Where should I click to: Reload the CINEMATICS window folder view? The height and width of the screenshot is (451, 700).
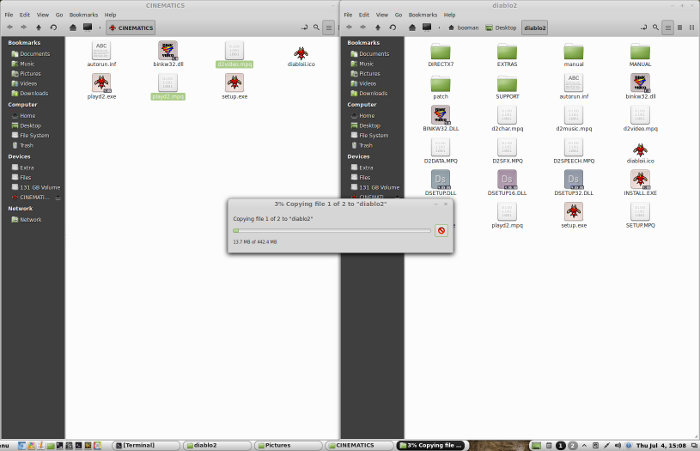tap(54, 28)
